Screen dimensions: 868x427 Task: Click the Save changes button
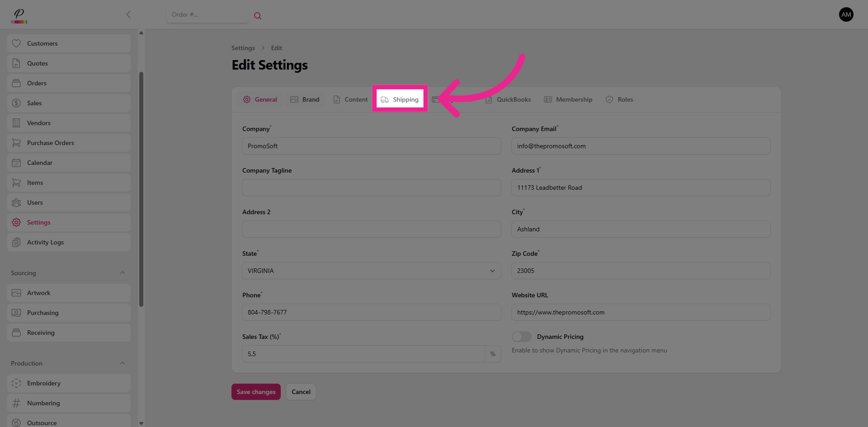pyautogui.click(x=256, y=392)
